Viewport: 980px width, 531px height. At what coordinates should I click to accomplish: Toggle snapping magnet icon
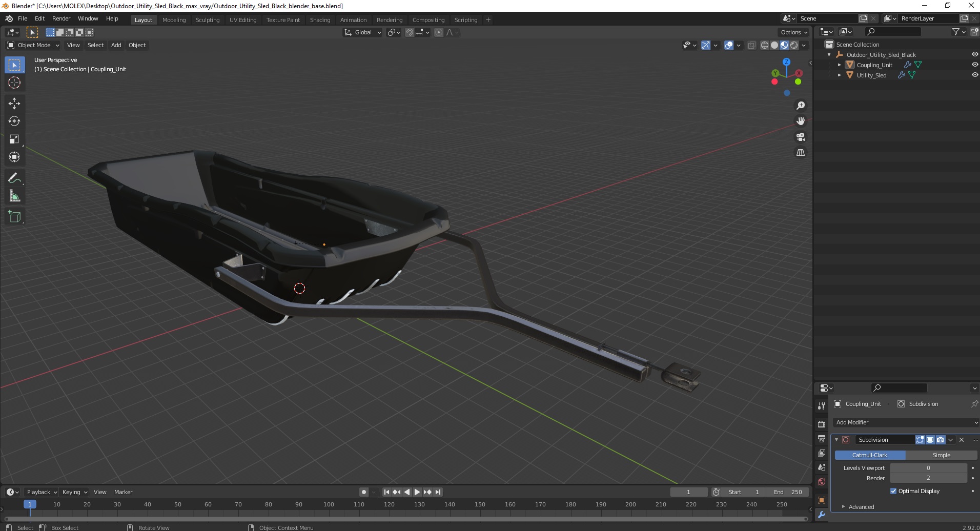pos(409,32)
